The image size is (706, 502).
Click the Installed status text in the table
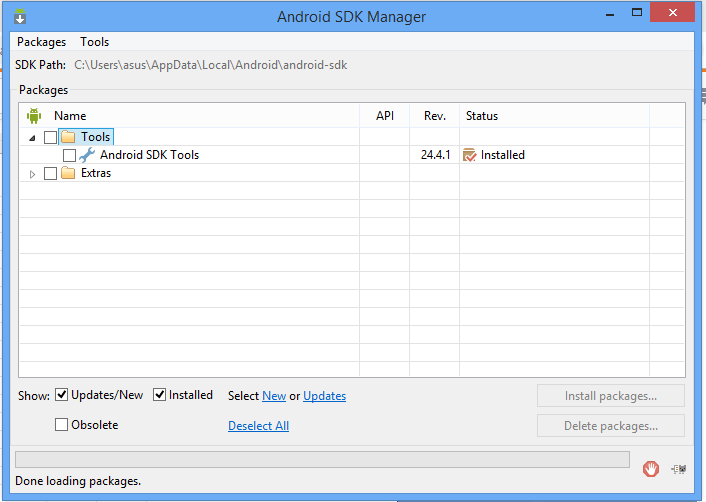[x=502, y=155]
